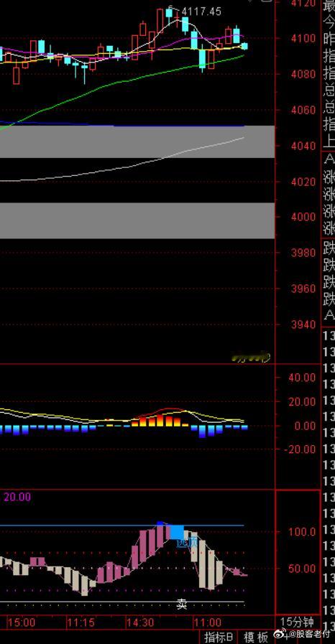
Task: Click the 14:30 time axis label
Action: tap(141, 622)
